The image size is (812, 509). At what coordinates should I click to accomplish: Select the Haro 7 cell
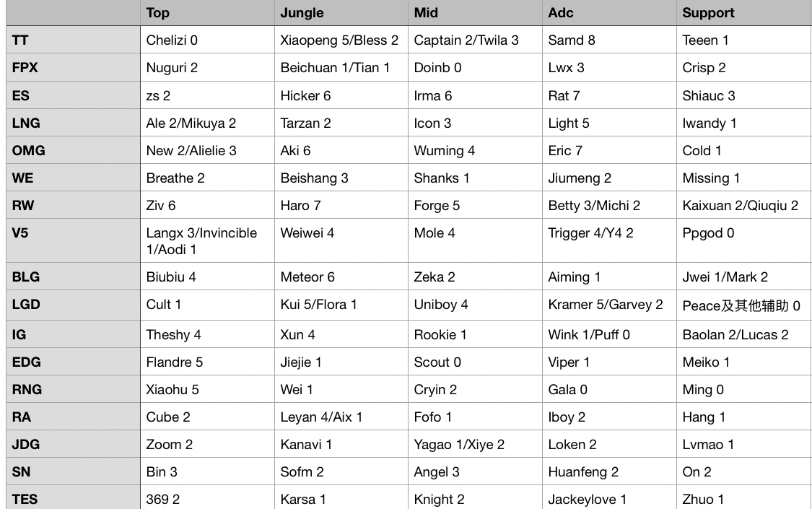pyautogui.click(x=341, y=205)
